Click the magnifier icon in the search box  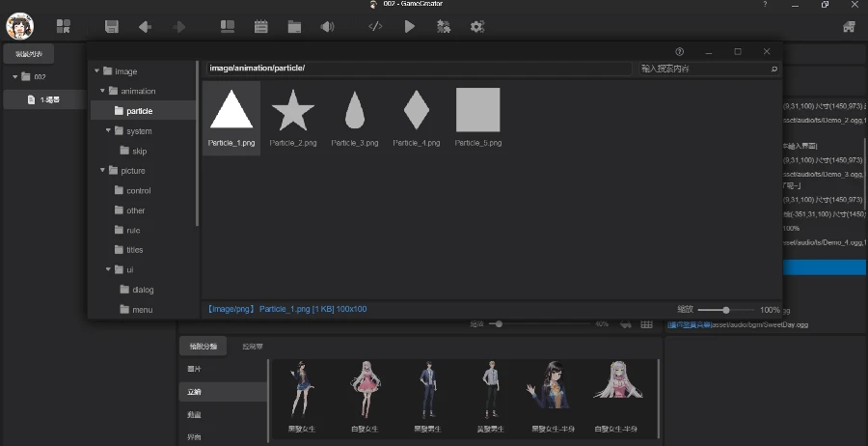[773, 70]
